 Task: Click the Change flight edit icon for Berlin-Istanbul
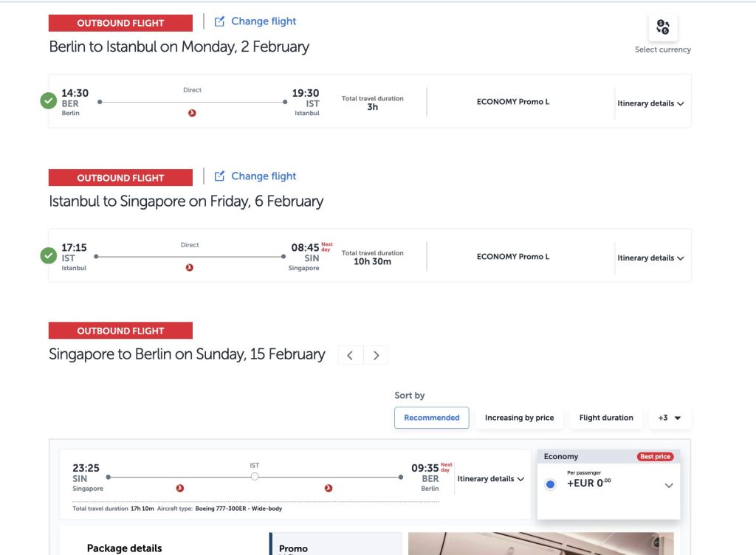tap(219, 21)
